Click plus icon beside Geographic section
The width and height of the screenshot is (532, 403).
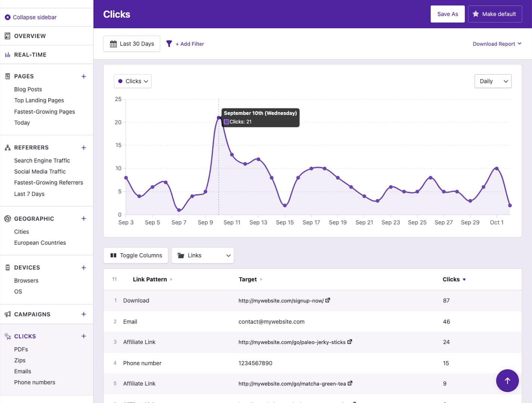(84, 218)
